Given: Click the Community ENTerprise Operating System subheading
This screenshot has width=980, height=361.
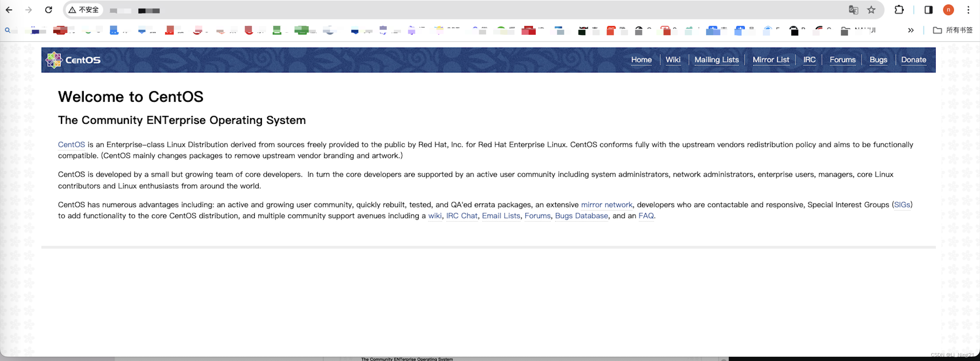Looking at the screenshot, I should [182, 120].
